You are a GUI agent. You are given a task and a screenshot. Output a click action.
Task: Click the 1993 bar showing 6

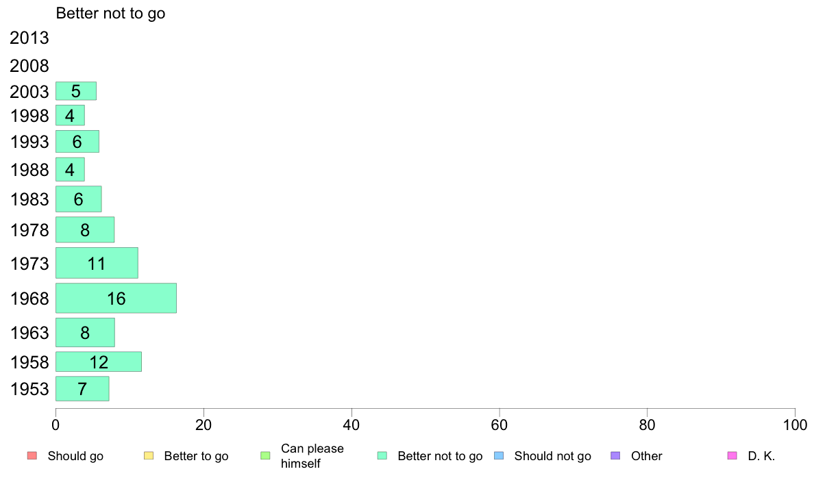coord(77,142)
